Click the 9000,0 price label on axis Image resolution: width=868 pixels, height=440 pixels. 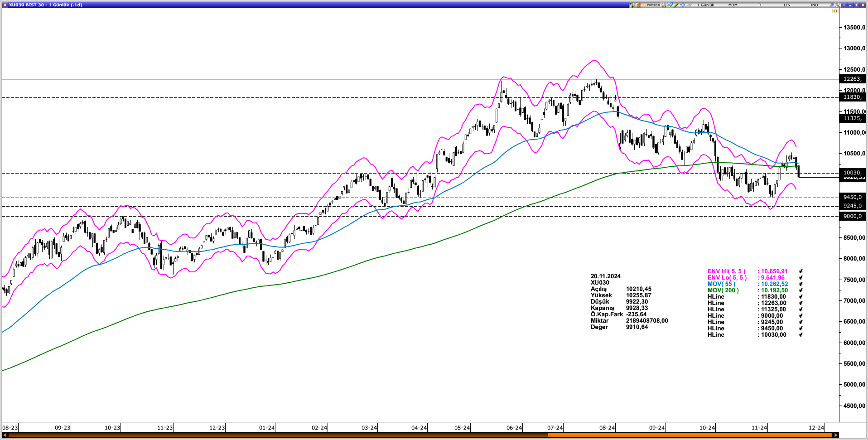click(853, 216)
